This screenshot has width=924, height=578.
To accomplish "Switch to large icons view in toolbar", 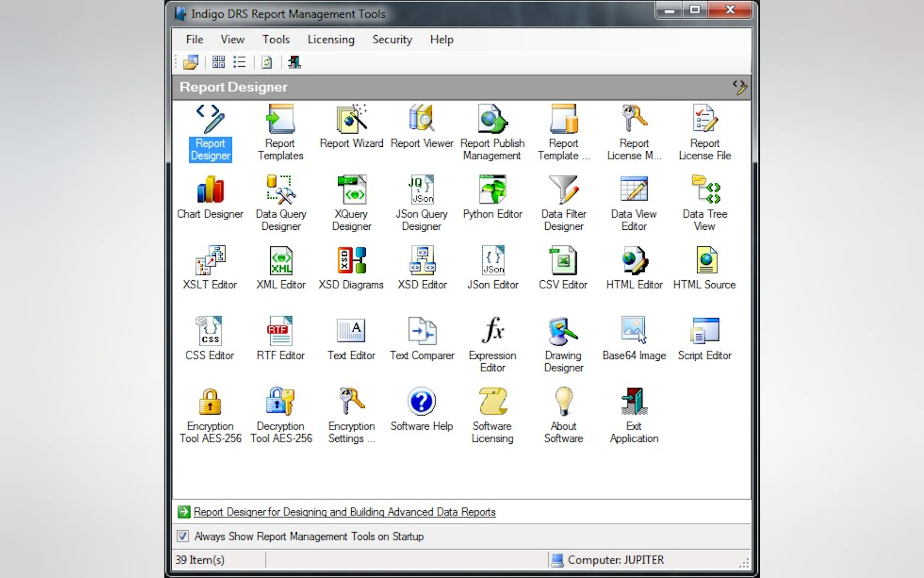I will pos(219,62).
